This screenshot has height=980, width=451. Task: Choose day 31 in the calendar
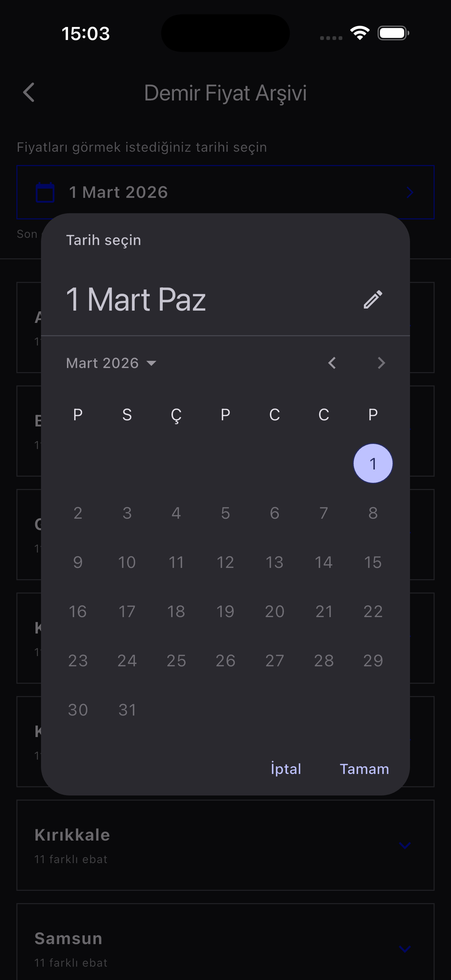tap(127, 710)
